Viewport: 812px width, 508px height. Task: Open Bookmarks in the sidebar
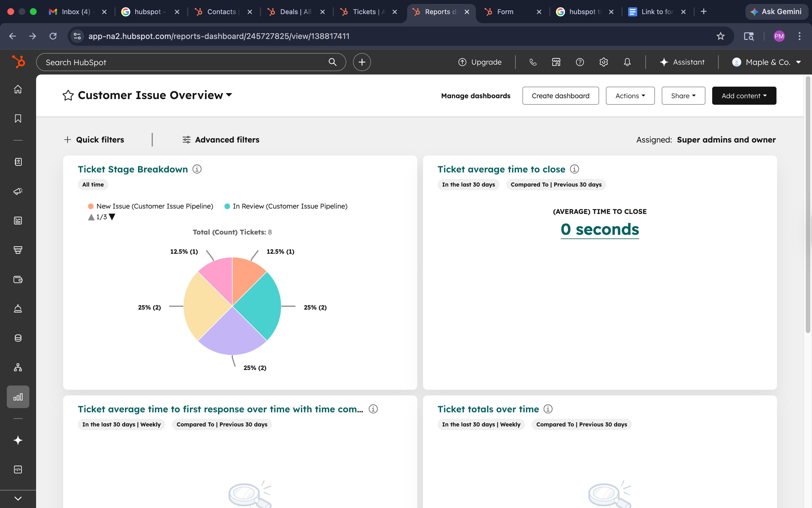click(x=18, y=118)
